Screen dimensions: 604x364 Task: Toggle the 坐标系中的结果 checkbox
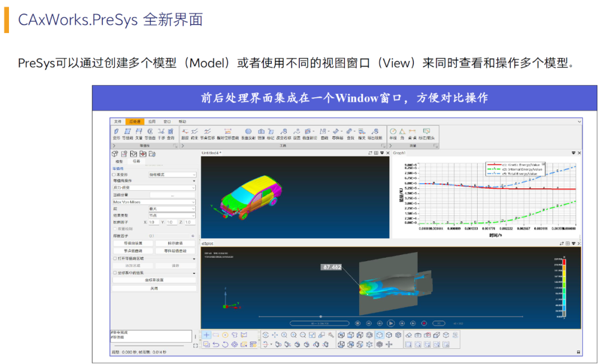pyautogui.click(x=115, y=273)
